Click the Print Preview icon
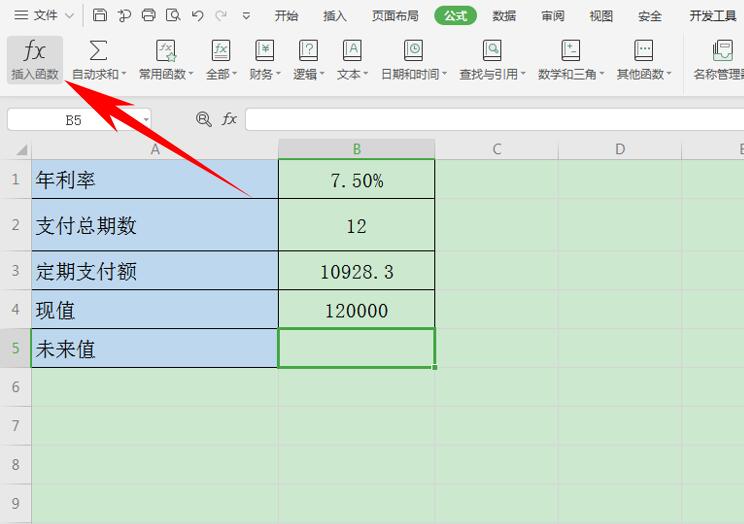 pos(173,15)
